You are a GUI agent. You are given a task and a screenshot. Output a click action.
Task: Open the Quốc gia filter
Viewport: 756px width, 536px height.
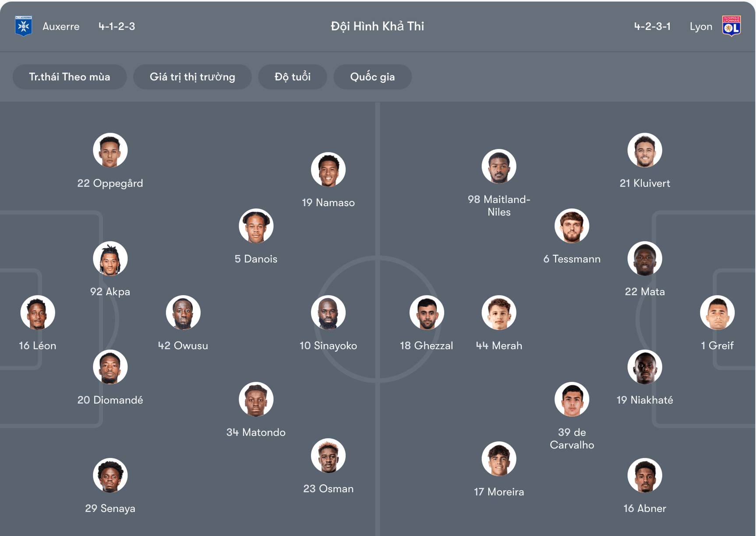click(372, 77)
